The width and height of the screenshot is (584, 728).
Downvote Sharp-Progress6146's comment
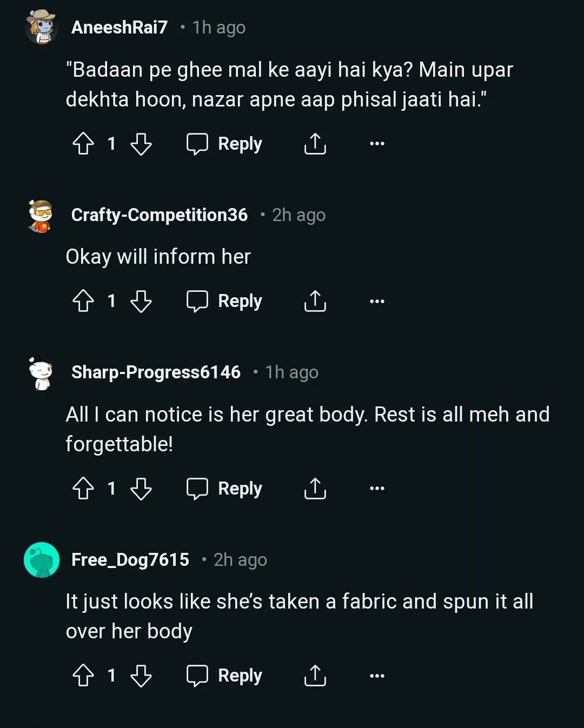click(141, 489)
